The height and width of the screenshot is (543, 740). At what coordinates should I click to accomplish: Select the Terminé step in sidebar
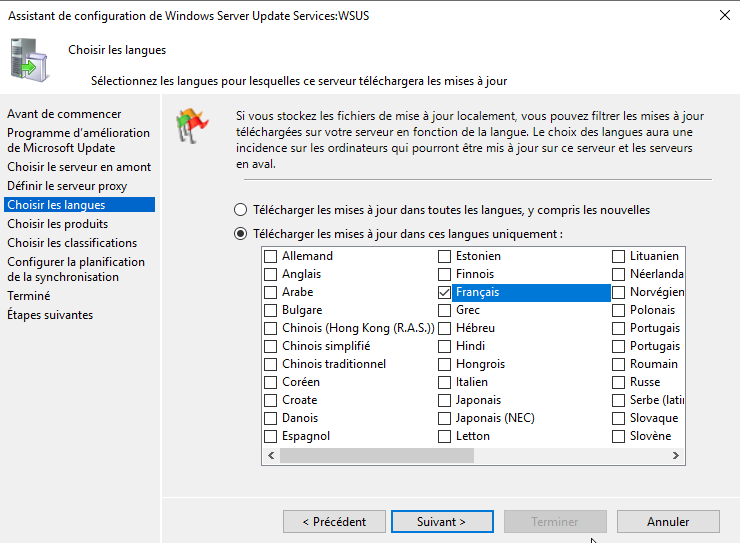pos(29,296)
